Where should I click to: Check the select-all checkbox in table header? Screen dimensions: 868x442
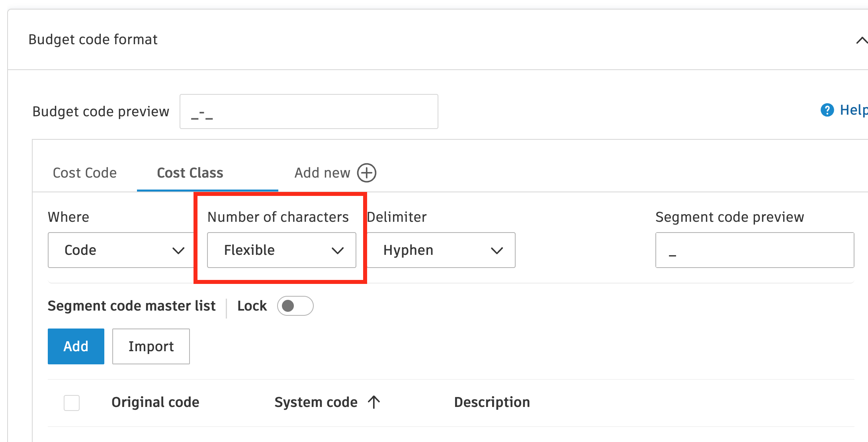click(x=72, y=403)
